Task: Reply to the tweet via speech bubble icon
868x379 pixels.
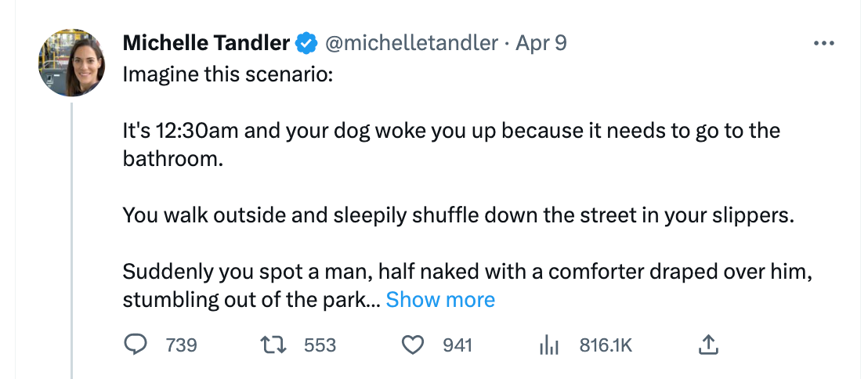Action: tap(136, 345)
